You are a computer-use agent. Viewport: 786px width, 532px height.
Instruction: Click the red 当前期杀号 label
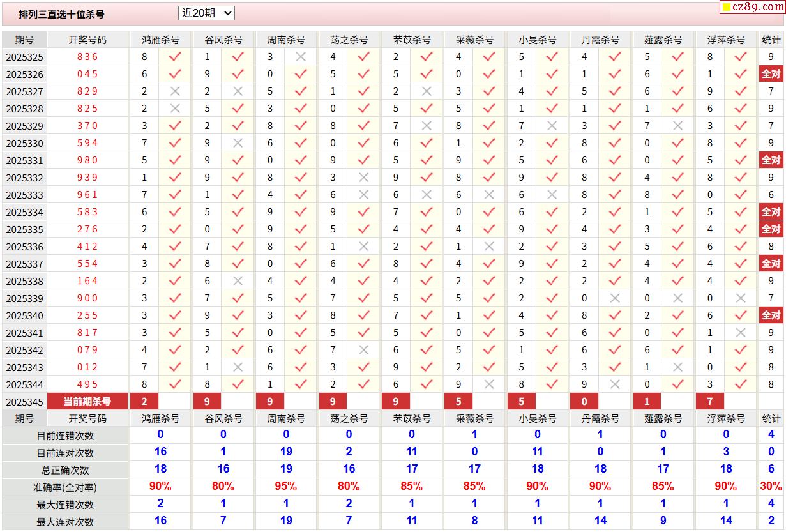pos(87,402)
